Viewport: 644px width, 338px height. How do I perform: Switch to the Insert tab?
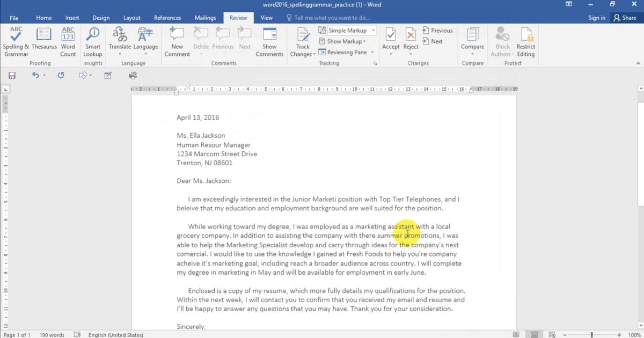coord(72,18)
